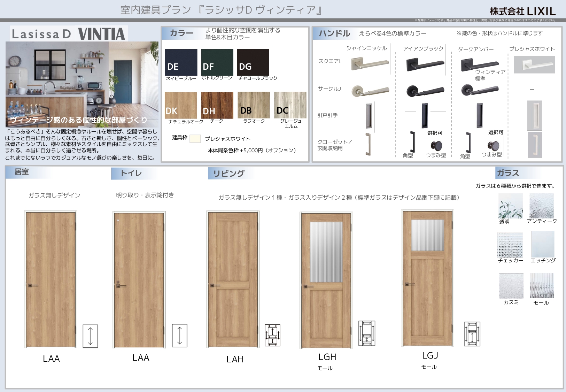The image size is (566, 392).
Task: Click the ハンドル section header
Action: 334,33
